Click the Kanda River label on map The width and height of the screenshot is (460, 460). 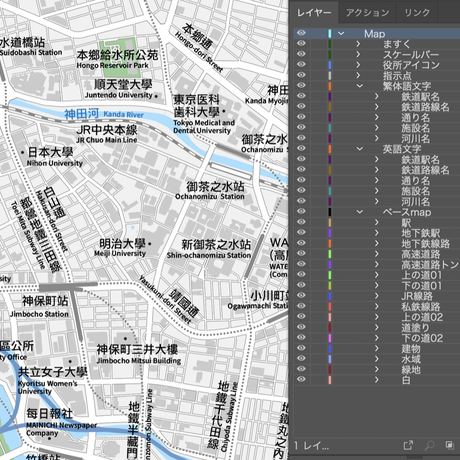click(123, 114)
